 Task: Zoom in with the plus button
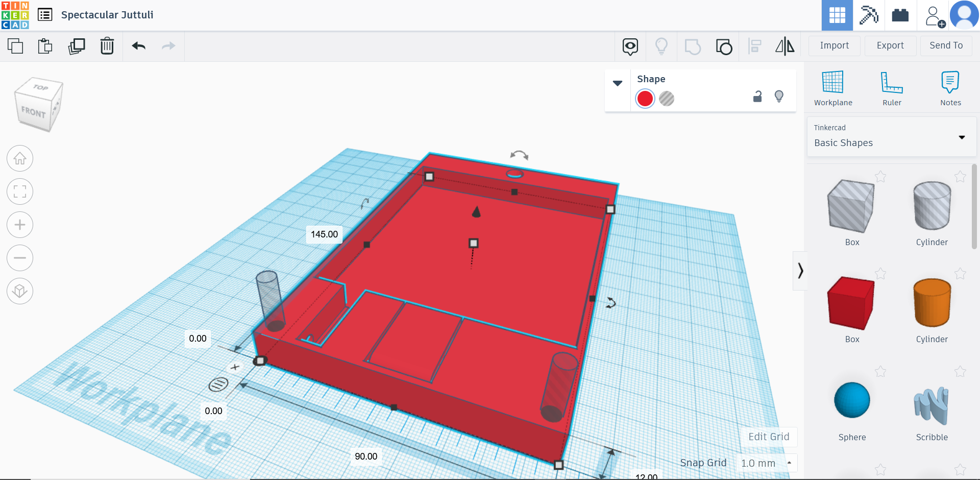(20, 225)
